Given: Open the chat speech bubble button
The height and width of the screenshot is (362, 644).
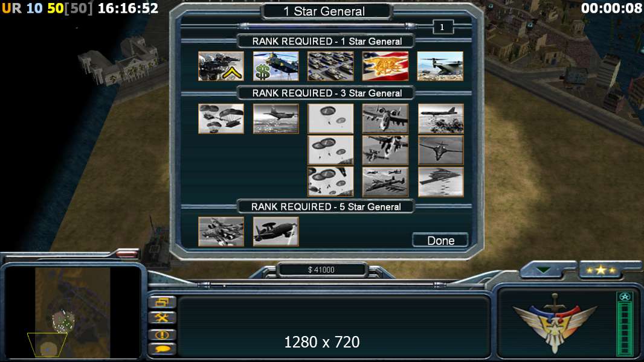Looking at the screenshot, I should (x=163, y=349).
